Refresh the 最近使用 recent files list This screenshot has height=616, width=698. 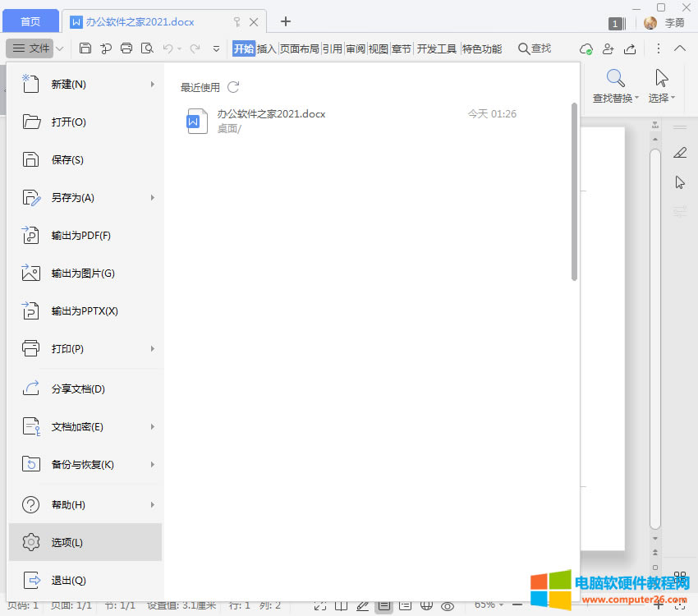pyautogui.click(x=233, y=87)
